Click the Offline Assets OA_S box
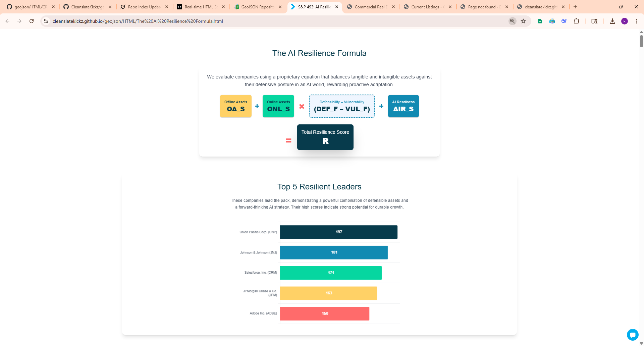Viewport: 644px width, 346px height. [236, 106]
